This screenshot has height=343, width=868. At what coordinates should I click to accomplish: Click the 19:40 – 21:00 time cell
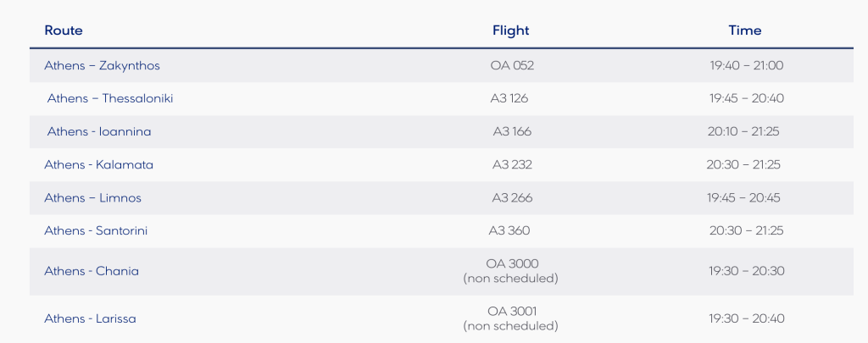(x=746, y=65)
